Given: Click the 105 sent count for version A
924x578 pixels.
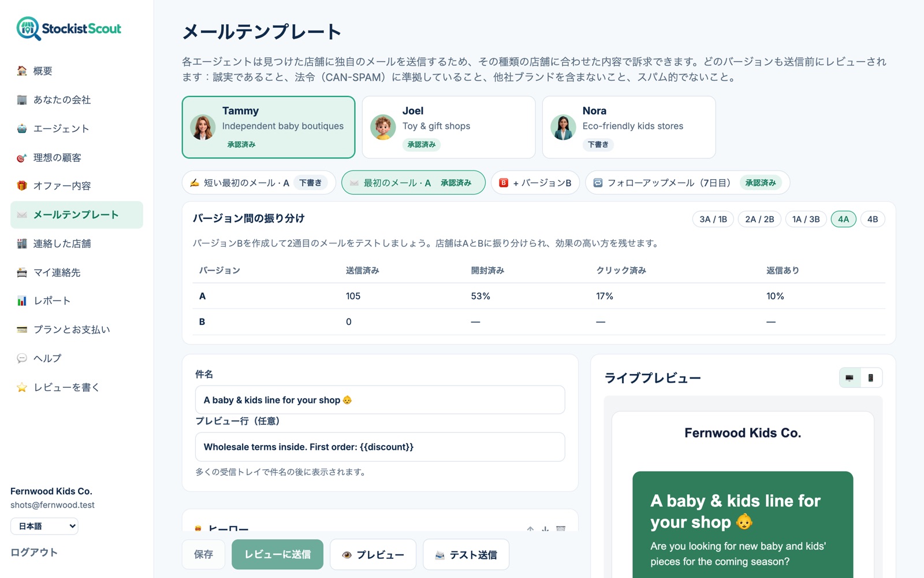Looking at the screenshot, I should pos(353,296).
